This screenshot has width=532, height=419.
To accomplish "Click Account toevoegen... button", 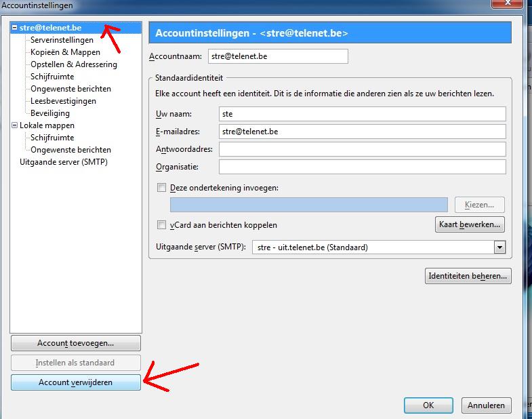I will pos(76,343).
